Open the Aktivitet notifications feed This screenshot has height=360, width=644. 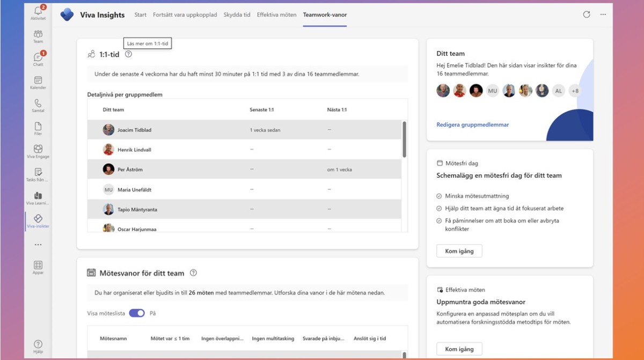click(x=38, y=13)
